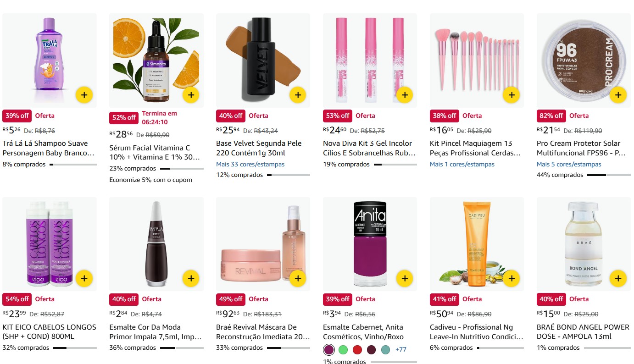Open 'Mais 33 cores/estampas' for Base Velvet
Viewport: 634px width, 364px height.
coord(250,164)
